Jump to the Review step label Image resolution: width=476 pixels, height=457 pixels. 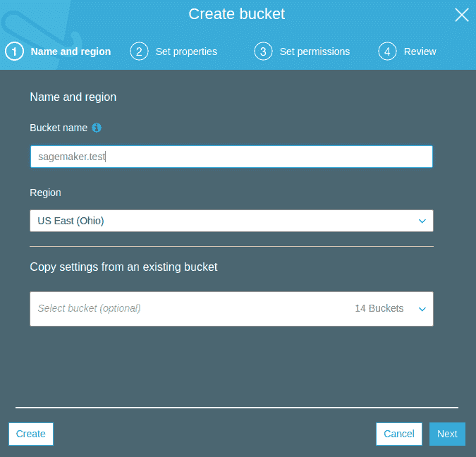coord(420,51)
